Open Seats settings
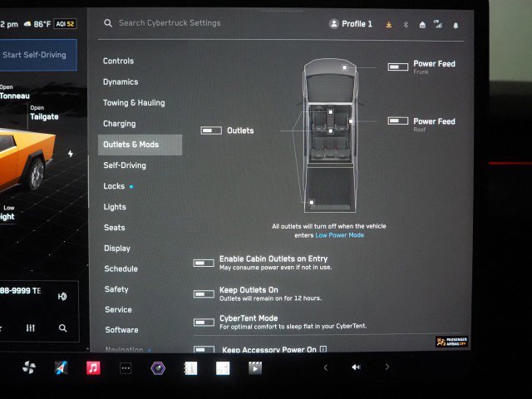Screen dimensions: 532x399 115,228
